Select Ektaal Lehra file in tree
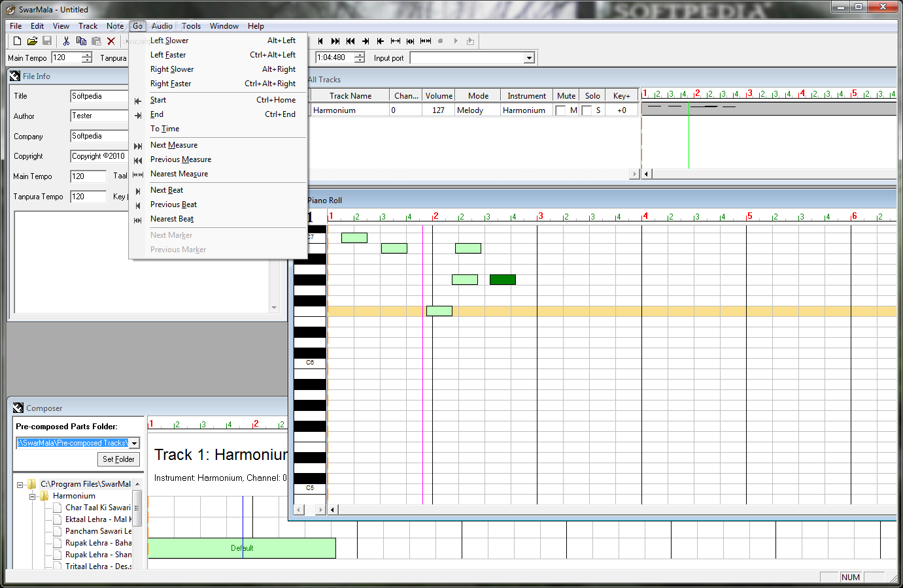903x588 pixels. click(x=98, y=519)
